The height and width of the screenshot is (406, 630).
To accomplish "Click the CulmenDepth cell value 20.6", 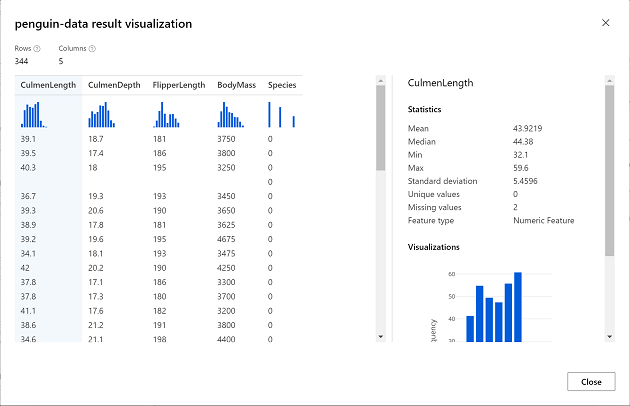I will (96, 211).
